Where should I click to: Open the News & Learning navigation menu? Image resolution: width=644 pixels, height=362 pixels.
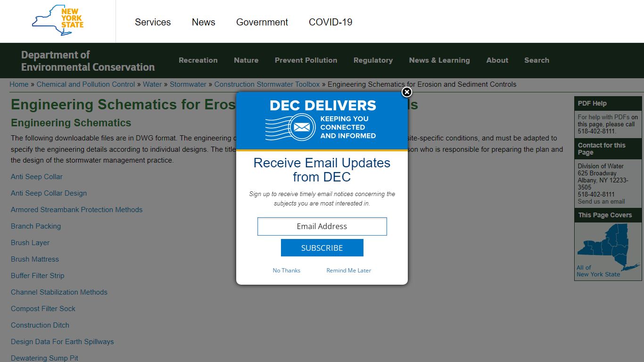point(439,60)
